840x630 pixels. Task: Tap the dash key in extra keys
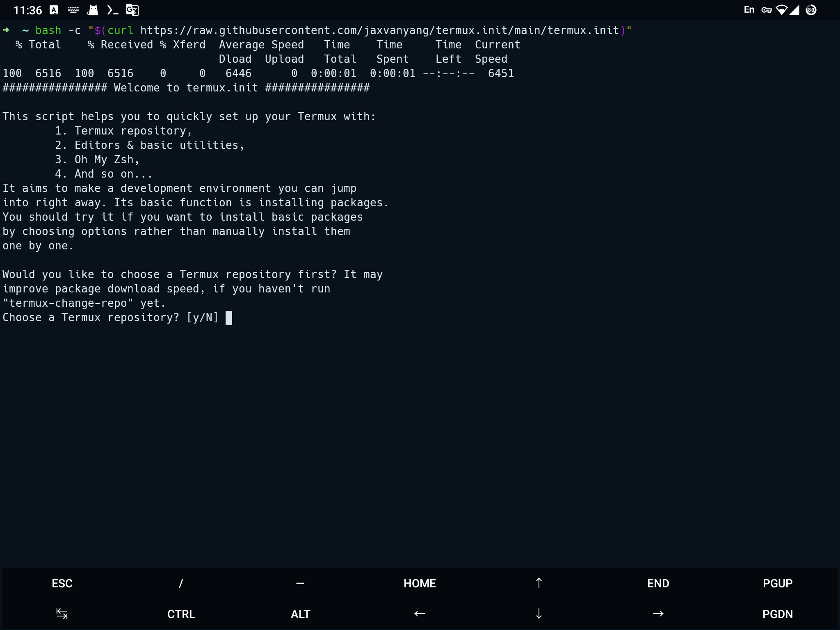[x=300, y=583]
